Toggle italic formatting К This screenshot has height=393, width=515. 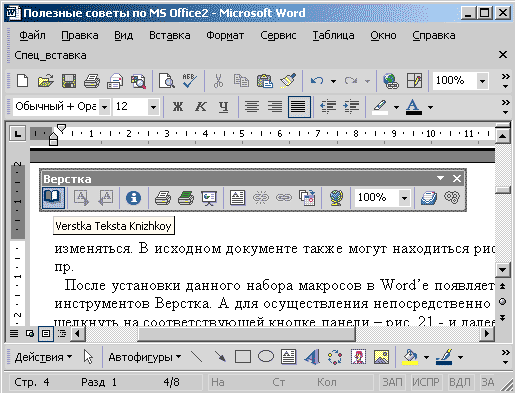click(x=200, y=107)
